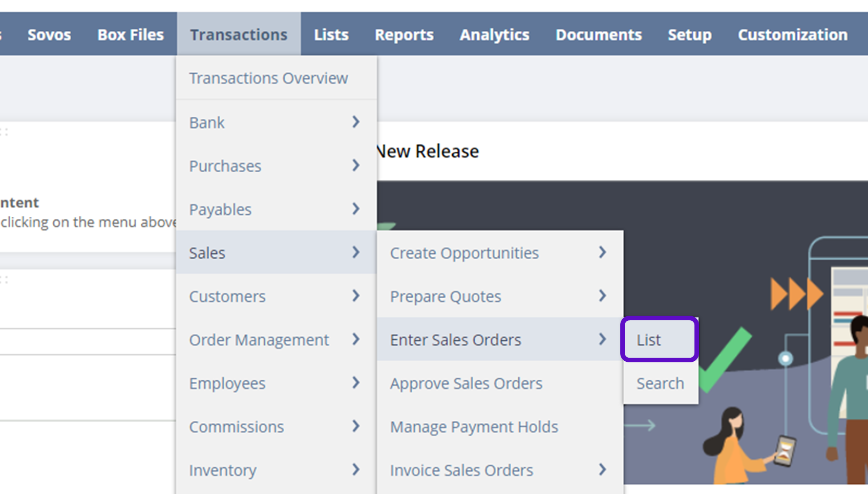Screen dimensions: 868x494
Task: Open the Reports menu
Action: point(404,35)
